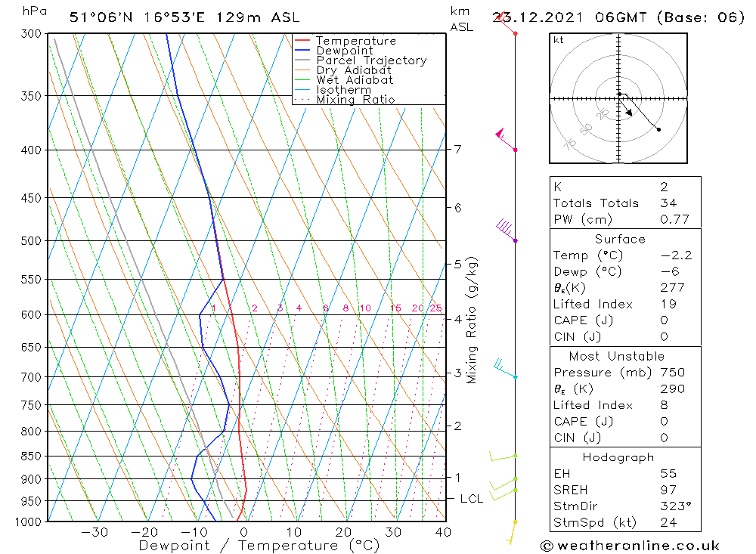Select the 'Isotherm' legend entry
The width and height of the screenshot is (756, 554).
pos(344,90)
